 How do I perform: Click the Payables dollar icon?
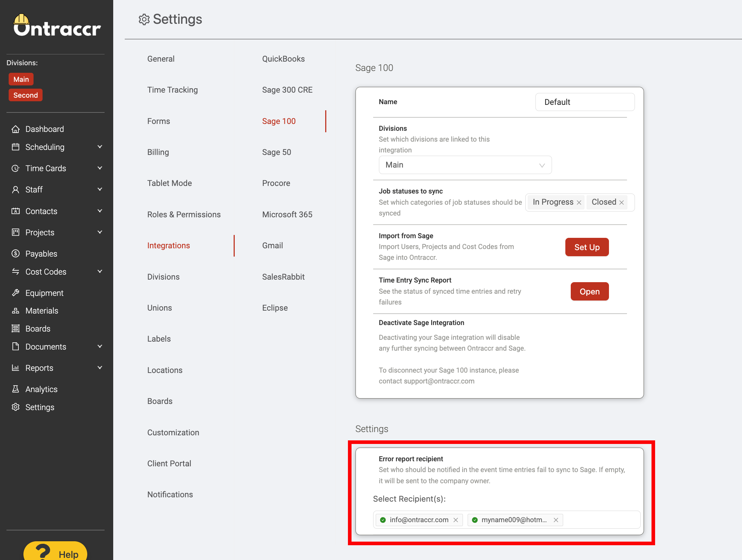pos(16,254)
